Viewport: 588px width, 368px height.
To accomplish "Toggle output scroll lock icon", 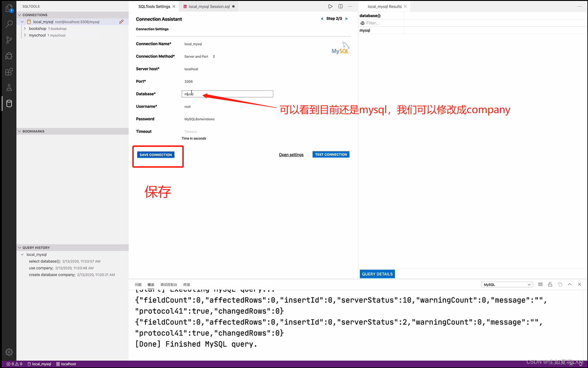I will click(x=550, y=284).
